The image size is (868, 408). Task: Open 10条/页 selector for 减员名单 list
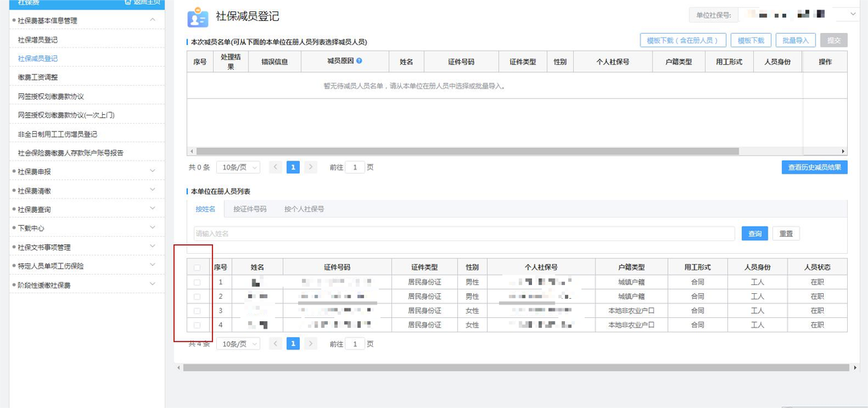[x=238, y=167]
